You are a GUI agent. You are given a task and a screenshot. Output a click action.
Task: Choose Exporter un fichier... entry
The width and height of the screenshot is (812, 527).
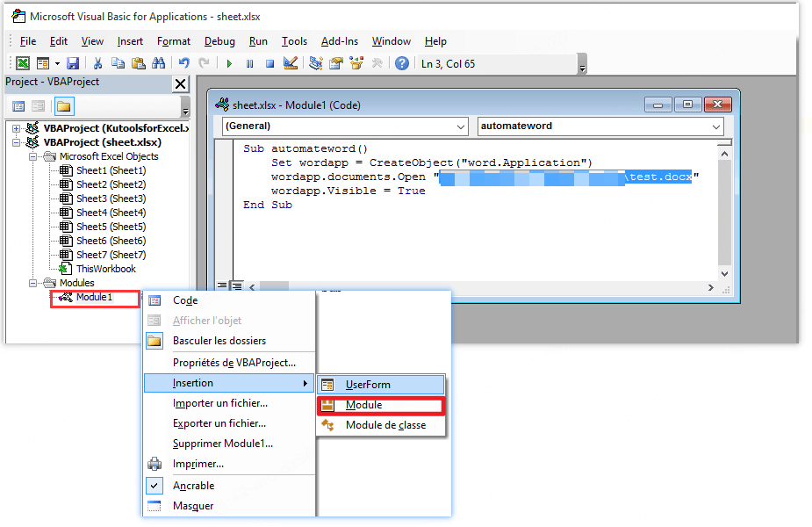229,423
